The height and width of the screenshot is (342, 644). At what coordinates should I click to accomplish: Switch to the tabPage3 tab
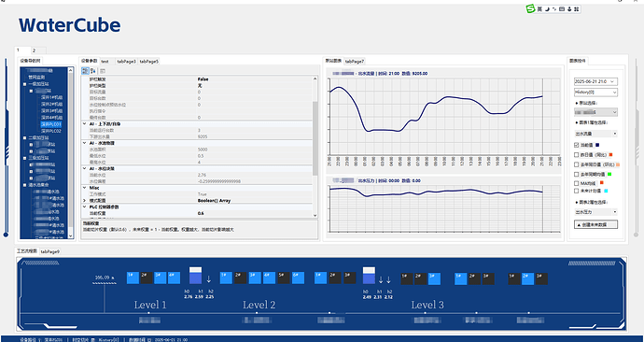click(126, 62)
